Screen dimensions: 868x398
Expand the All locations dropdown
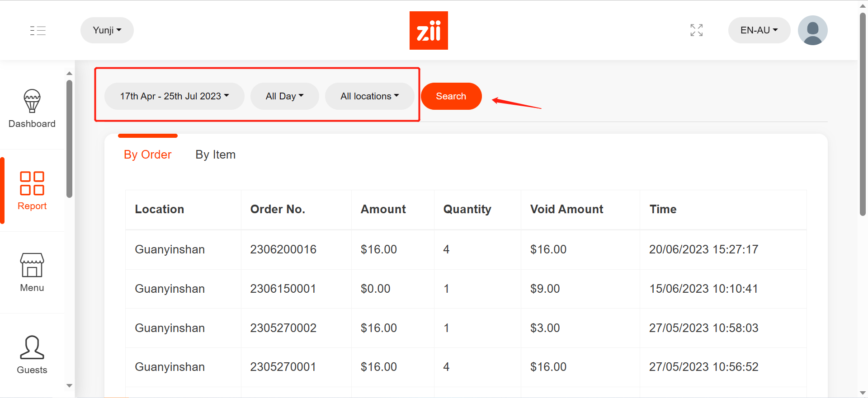[x=369, y=96]
